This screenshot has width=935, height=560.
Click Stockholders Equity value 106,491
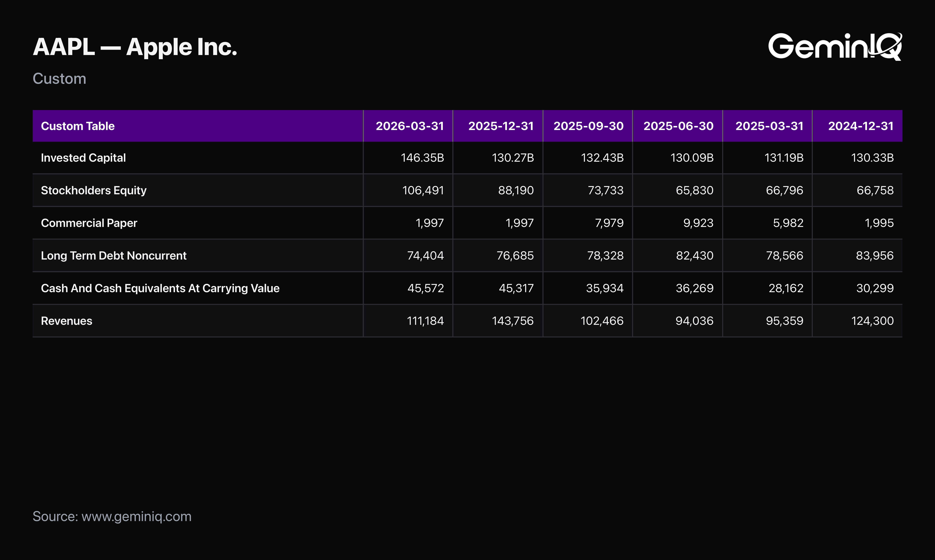(423, 191)
